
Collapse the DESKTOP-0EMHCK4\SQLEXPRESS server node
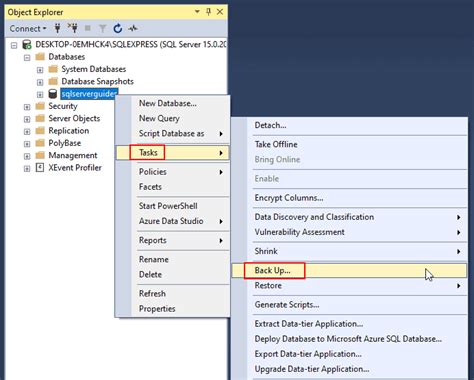coord(14,45)
